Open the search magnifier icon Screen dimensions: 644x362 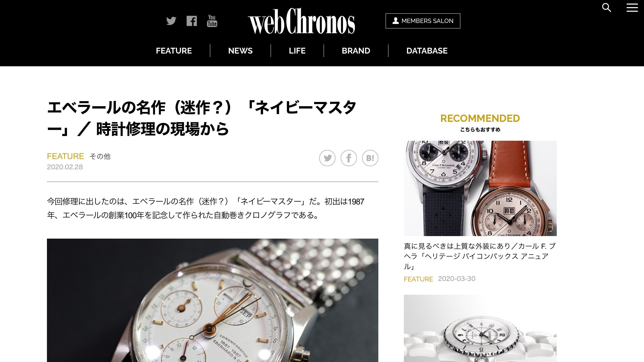607,8
